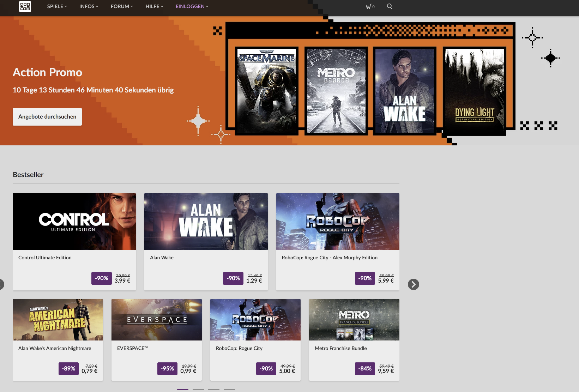
Task: Expand the HILFE menu
Action: 154,6
